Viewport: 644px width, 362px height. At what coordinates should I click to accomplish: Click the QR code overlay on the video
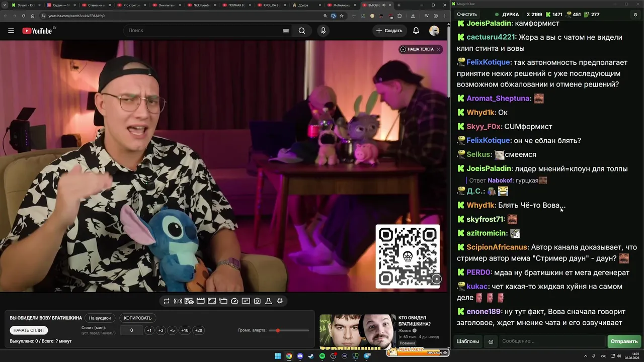tap(408, 256)
